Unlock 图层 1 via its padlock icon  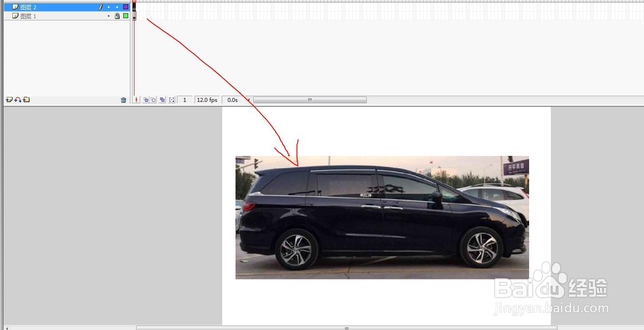pyautogui.click(x=117, y=16)
